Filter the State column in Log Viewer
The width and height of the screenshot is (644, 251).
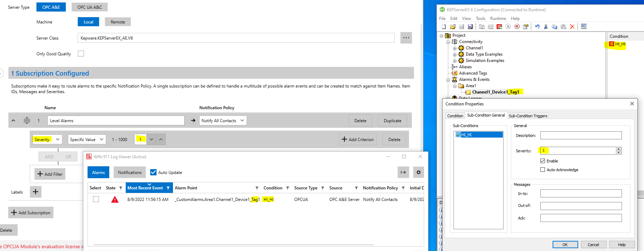point(121,188)
